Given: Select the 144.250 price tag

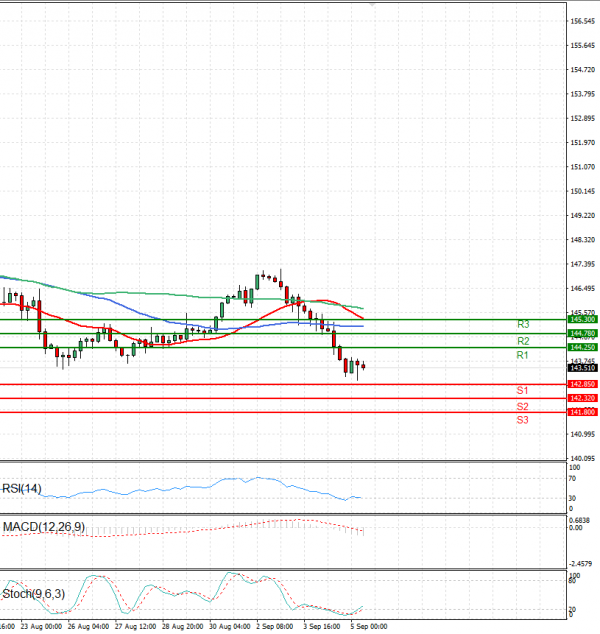Looking at the screenshot, I should tap(583, 347).
